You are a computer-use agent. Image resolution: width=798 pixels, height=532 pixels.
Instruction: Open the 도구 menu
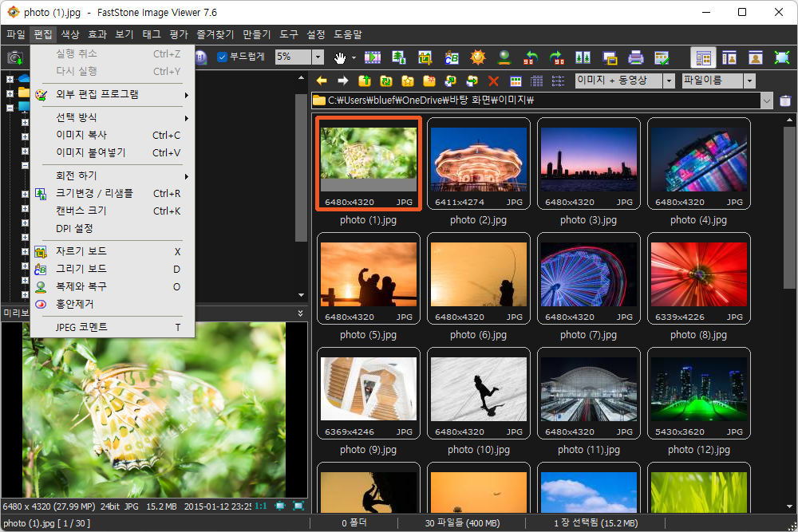[289, 34]
